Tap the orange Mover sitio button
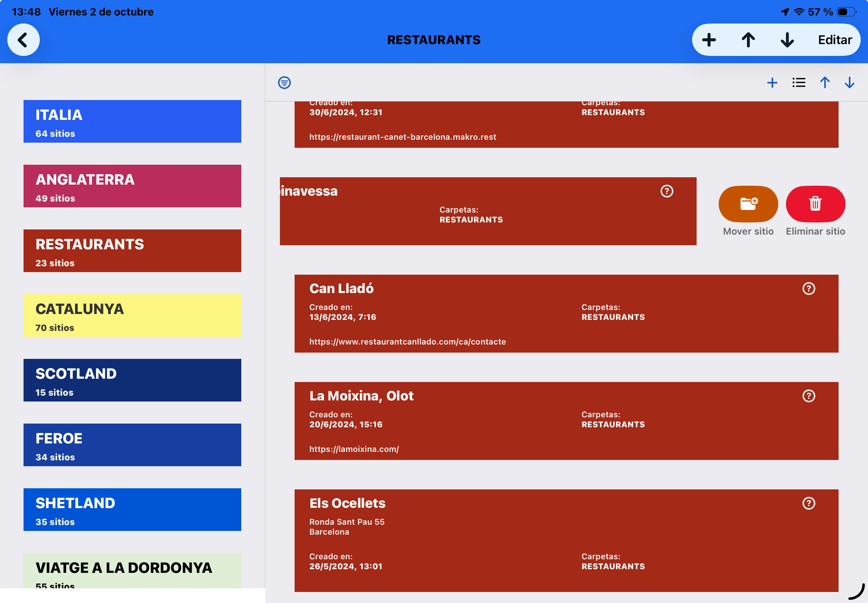The image size is (868, 603). coord(748,204)
